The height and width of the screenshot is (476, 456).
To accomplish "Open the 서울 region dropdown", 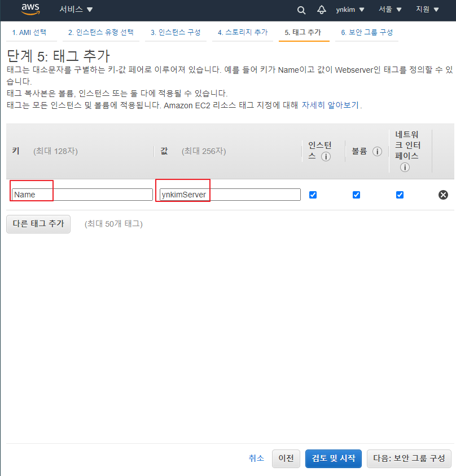I will pos(390,10).
